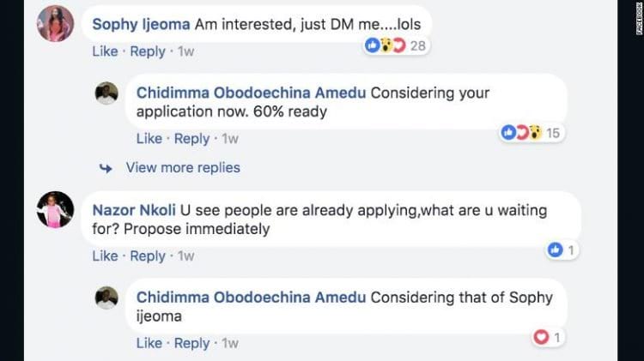The height and width of the screenshot is (361, 644).
Task: Open the Nazor Nkoli name link
Action: pyautogui.click(x=134, y=210)
